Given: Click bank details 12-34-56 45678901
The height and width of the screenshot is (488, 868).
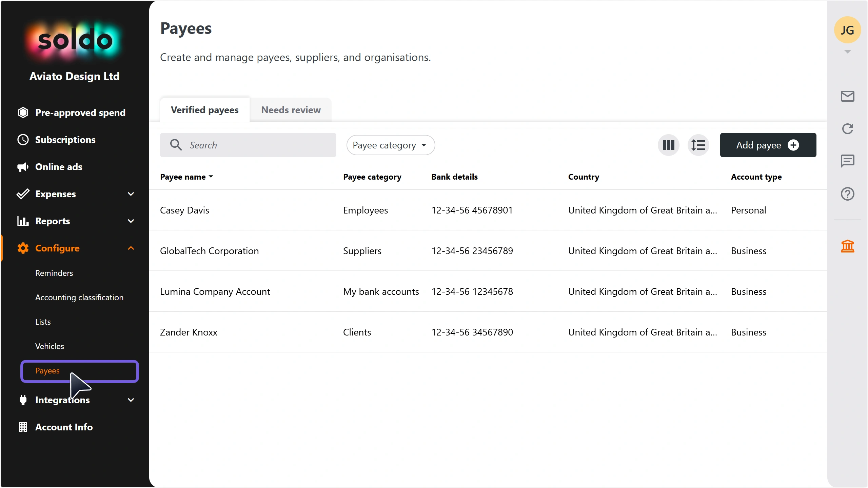Looking at the screenshot, I should point(472,210).
